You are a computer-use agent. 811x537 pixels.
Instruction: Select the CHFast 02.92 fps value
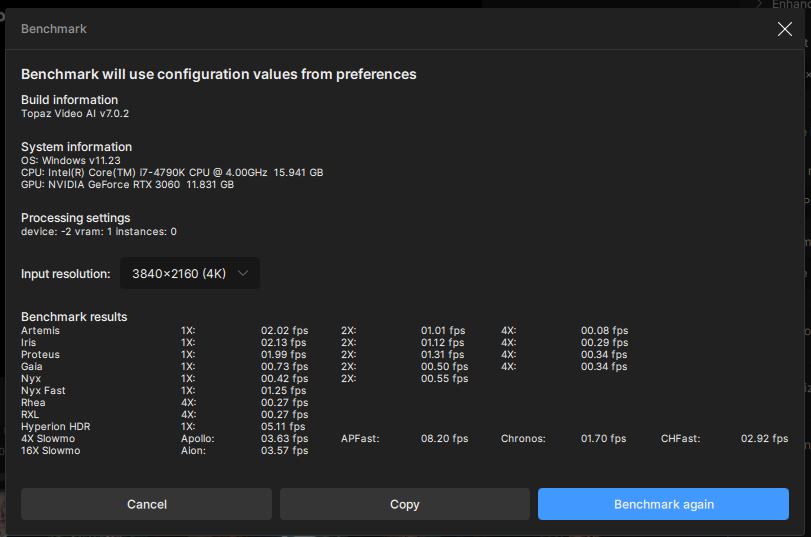point(764,439)
